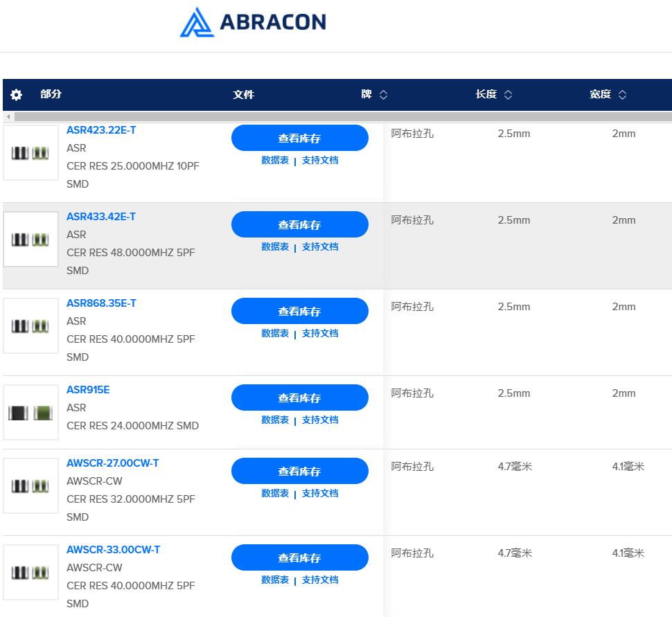672x617 pixels.
Task: Open 支持文档 link for ASR433.42E-T
Action: point(320,247)
